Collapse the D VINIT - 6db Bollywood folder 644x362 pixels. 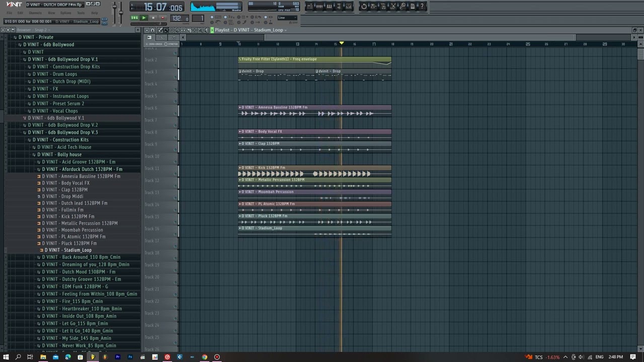[49, 45]
